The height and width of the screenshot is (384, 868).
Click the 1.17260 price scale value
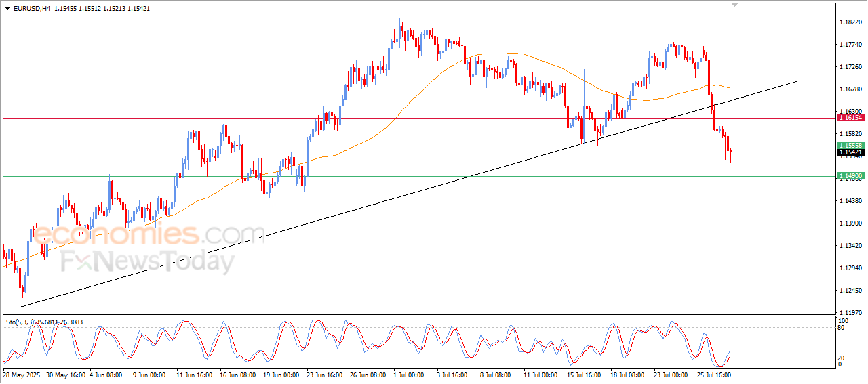[x=850, y=67]
